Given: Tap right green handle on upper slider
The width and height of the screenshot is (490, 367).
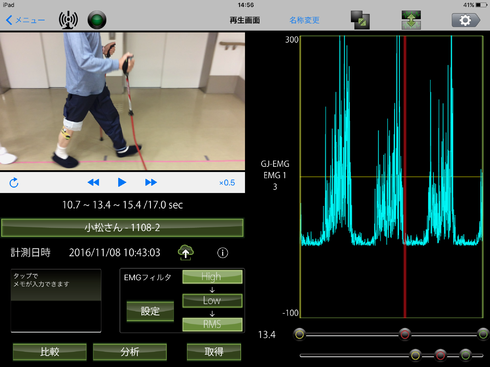Looking at the screenshot, I should pyautogui.click(x=483, y=334).
